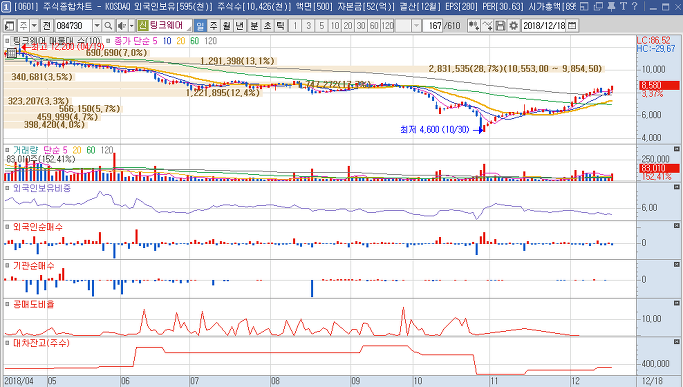Select the interval 30 button
Image resolution: width=683 pixels, height=387 pixels.
click(x=361, y=26)
